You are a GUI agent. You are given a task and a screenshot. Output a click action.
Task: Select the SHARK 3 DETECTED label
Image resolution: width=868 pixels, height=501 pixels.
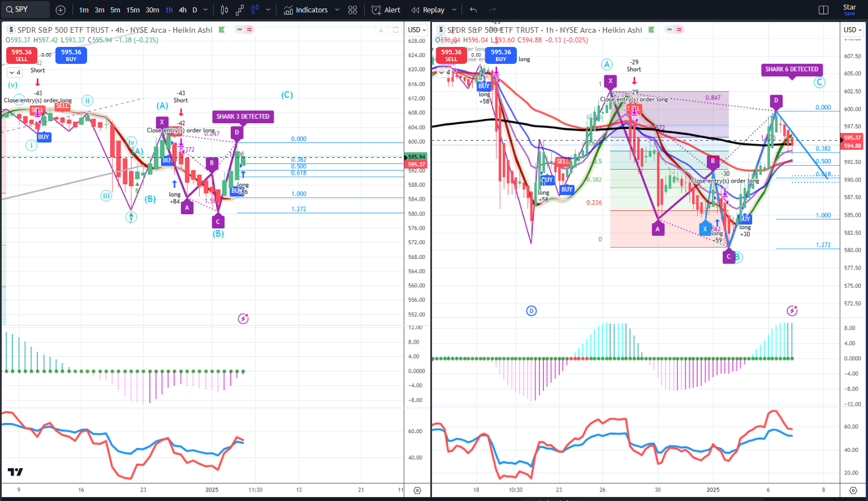click(x=243, y=116)
